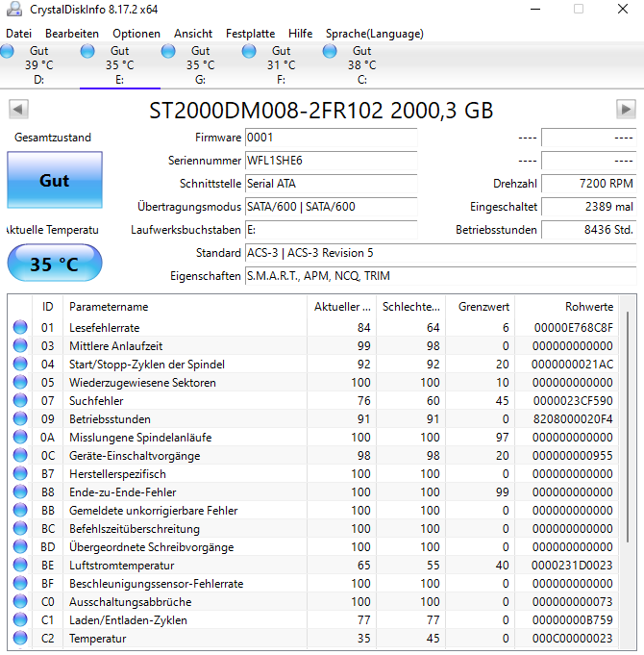Image resolution: width=644 pixels, height=655 pixels.
Task: Open the Datei menu
Action: click(x=19, y=34)
